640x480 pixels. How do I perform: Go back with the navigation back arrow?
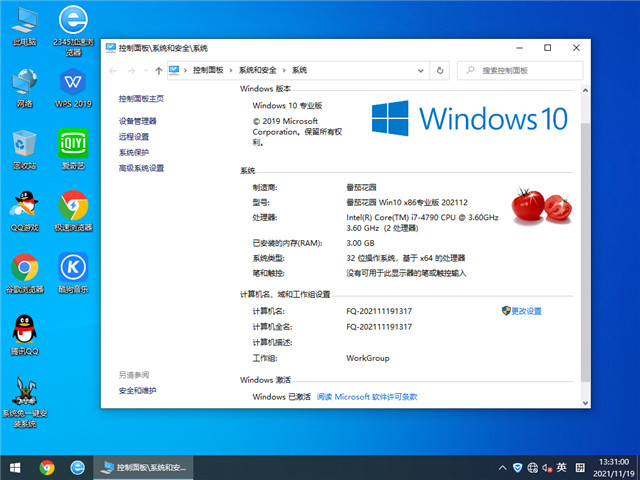113,71
